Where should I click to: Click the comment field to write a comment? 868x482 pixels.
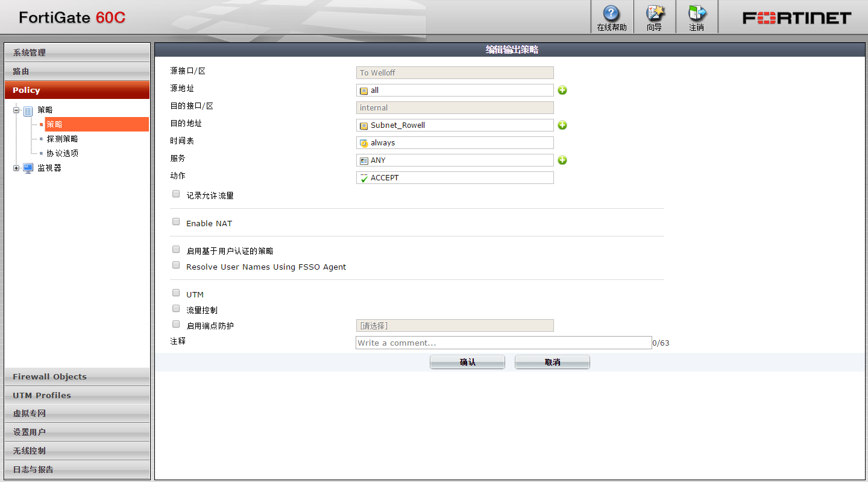click(504, 343)
